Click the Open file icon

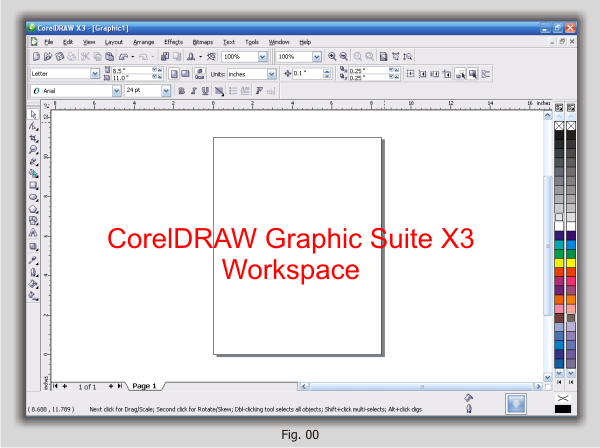(x=48, y=57)
